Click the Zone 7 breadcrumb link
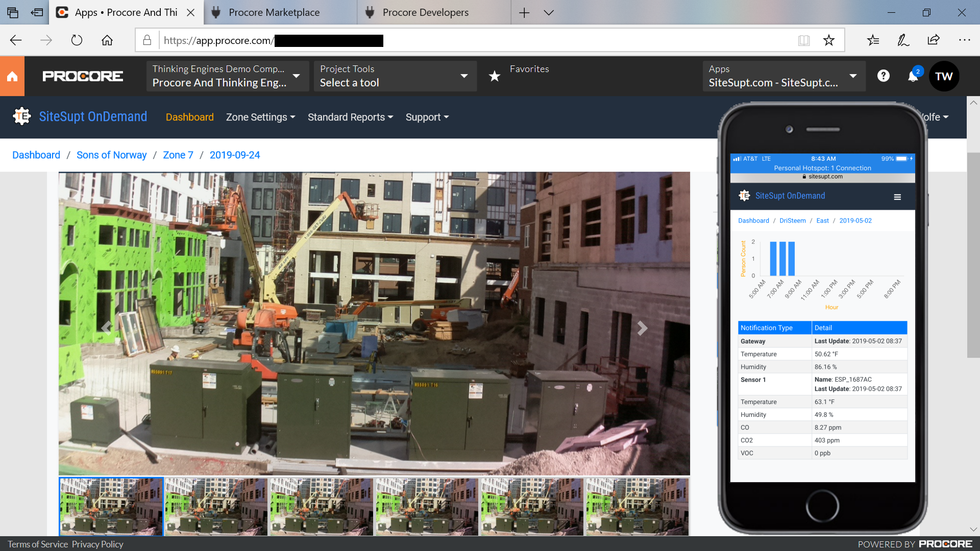 click(178, 155)
